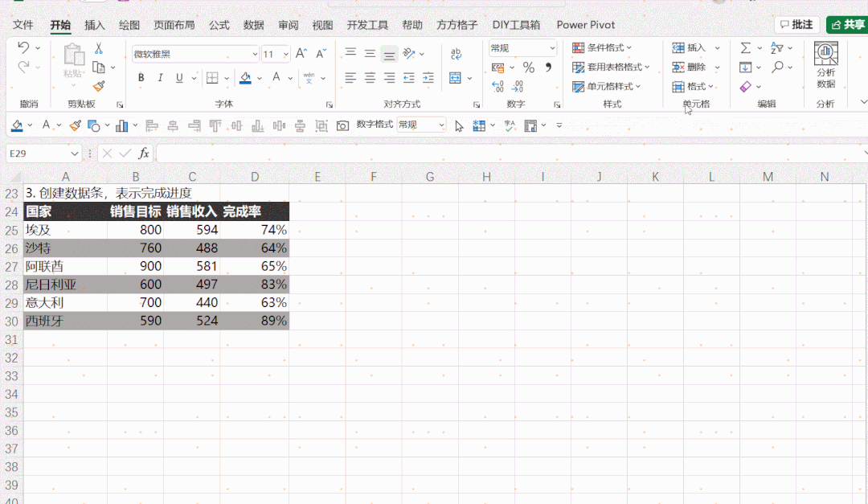
Task: Click the Percent Style icon
Action: coord(529,68)
